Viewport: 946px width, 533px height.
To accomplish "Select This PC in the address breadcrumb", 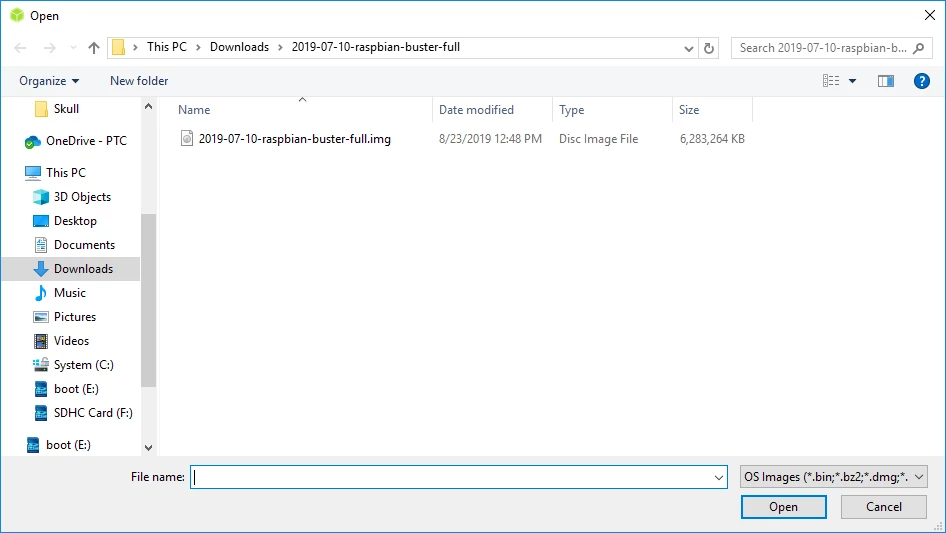I will pyautogui.click(x=167, y=47).
